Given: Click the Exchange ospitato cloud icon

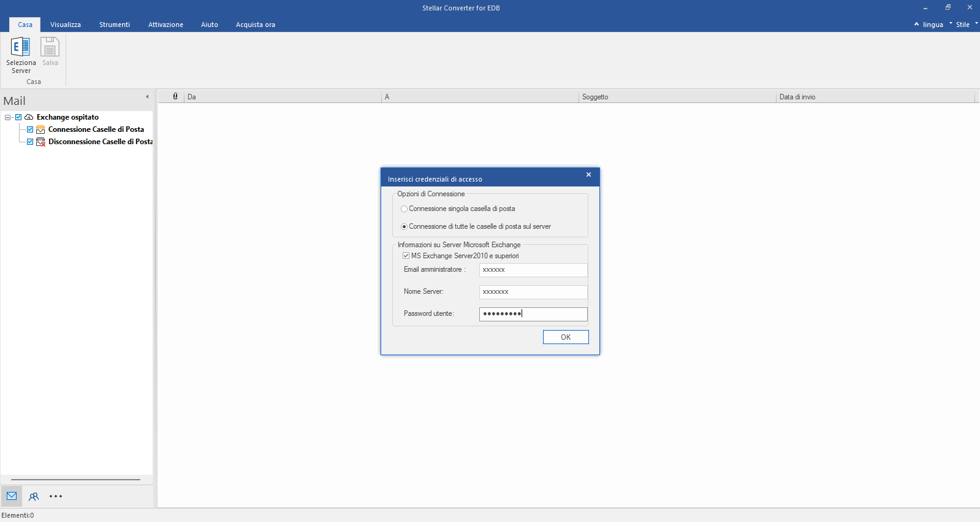Looking at the screenshot, I should tap(29, 117).
